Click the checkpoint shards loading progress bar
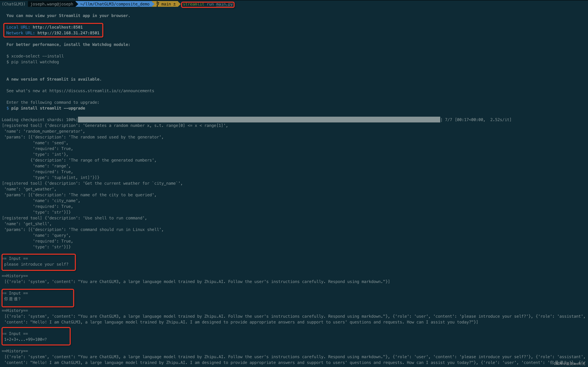Image resolution: width=588 pixels, height=367 pixels. (x=259, y=120)
